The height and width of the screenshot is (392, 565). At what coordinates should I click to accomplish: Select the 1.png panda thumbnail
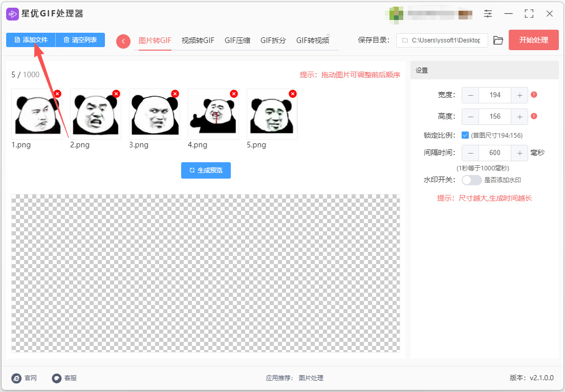(37, 114)
